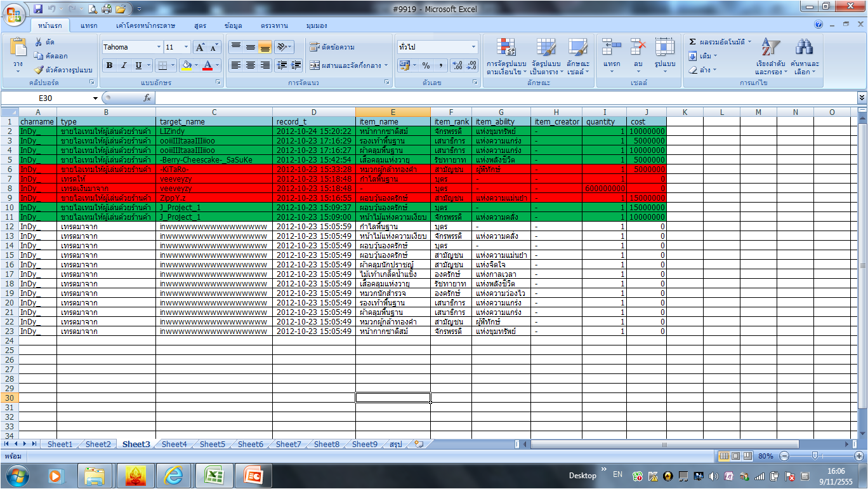Screen dimensions: 868x489
Task: Expand the font size dropdown
Action: [186, 47]
